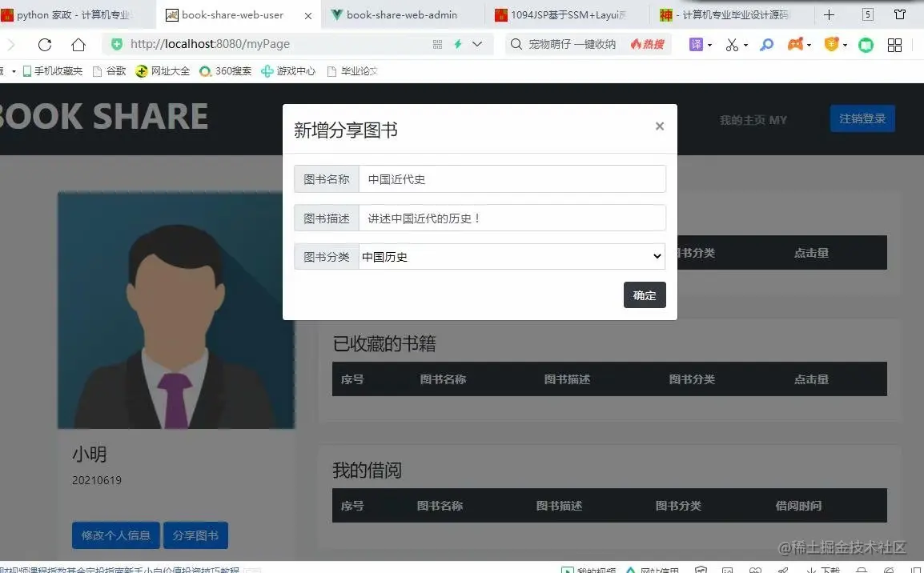Click the tab count icon showing 5
Image resolution: width=924 pixels, height=573 pixels.
867,14
